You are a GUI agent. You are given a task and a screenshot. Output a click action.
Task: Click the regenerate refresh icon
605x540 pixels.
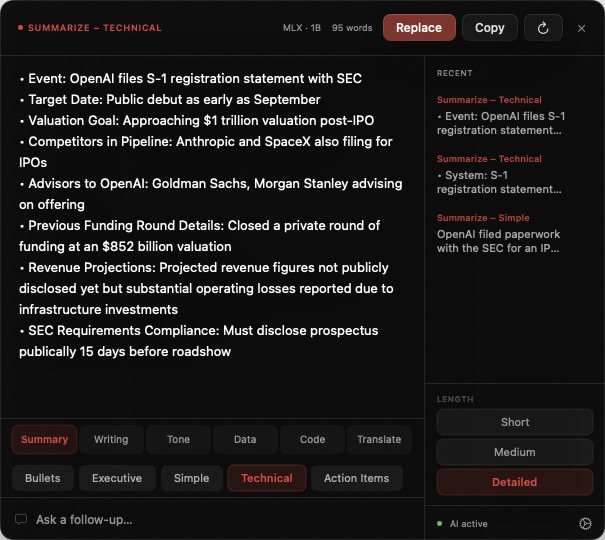tap(543, 28)
